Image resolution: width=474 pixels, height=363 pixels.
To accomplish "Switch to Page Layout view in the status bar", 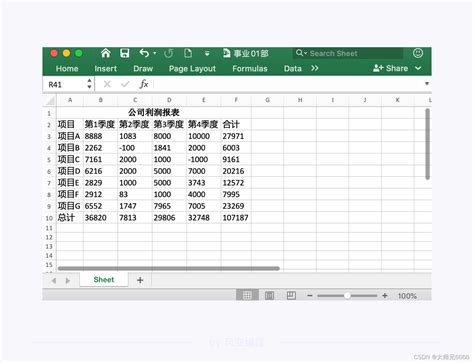I will (x=269, y=295).
